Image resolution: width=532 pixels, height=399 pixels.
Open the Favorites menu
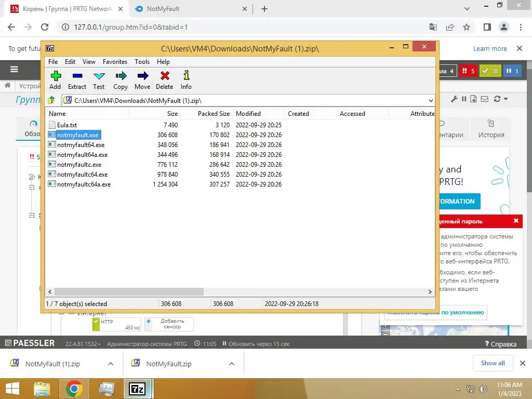115,62
